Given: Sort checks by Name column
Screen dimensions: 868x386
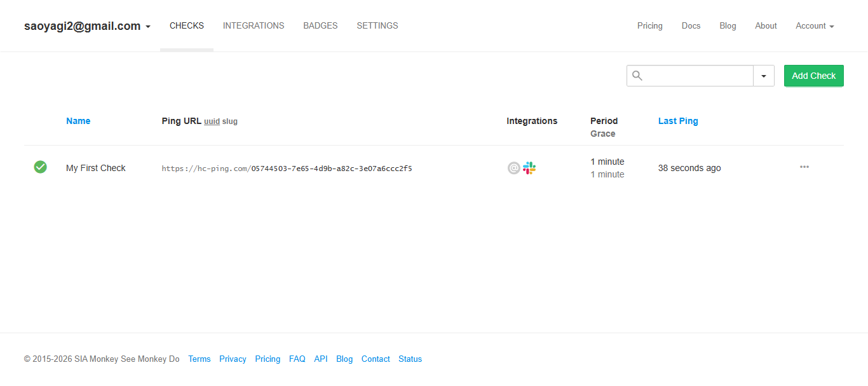Looking at the screenshot, I should click(x=78, y=121).
